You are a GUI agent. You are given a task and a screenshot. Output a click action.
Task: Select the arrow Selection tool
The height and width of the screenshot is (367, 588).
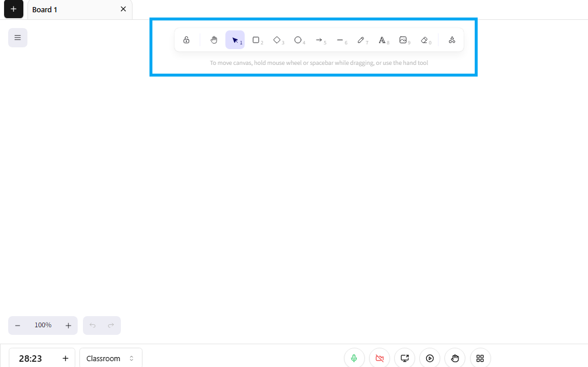(235, 40)
